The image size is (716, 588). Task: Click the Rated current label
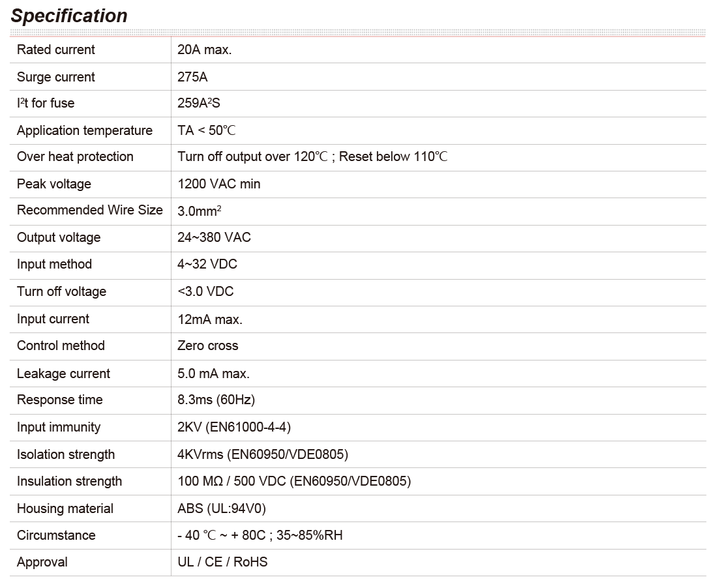(x=55, y=50)
